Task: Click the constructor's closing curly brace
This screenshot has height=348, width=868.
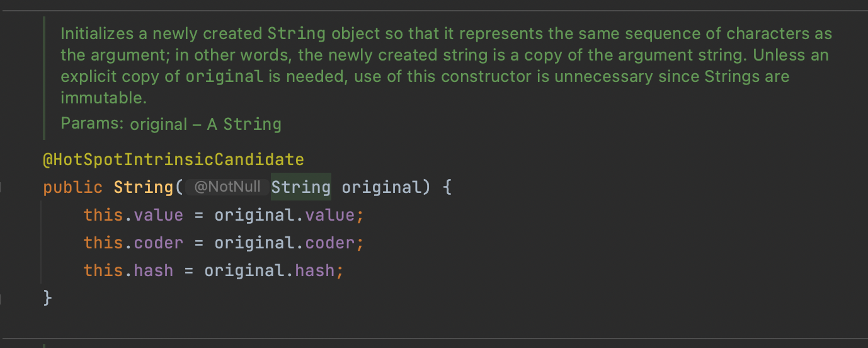Action: (x=47, y=297)
